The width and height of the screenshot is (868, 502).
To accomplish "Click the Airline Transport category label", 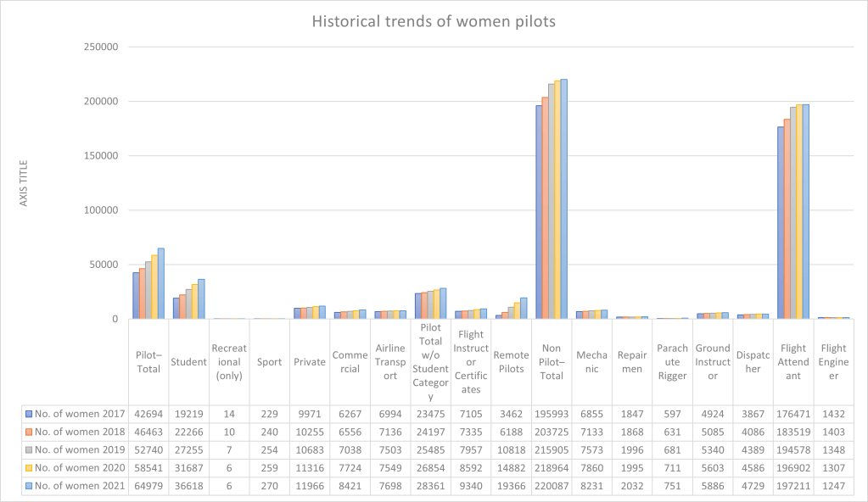I will (x=390, y=362).
